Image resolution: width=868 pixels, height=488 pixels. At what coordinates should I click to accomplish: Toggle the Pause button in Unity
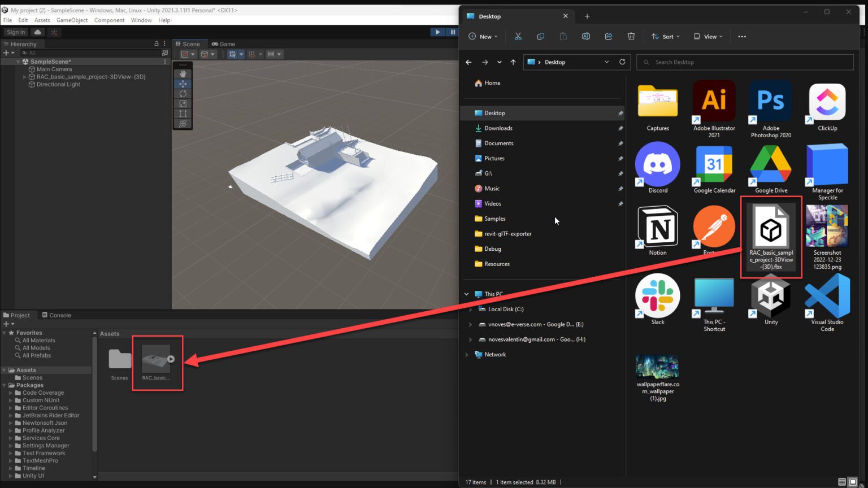[x=452, y=32]
